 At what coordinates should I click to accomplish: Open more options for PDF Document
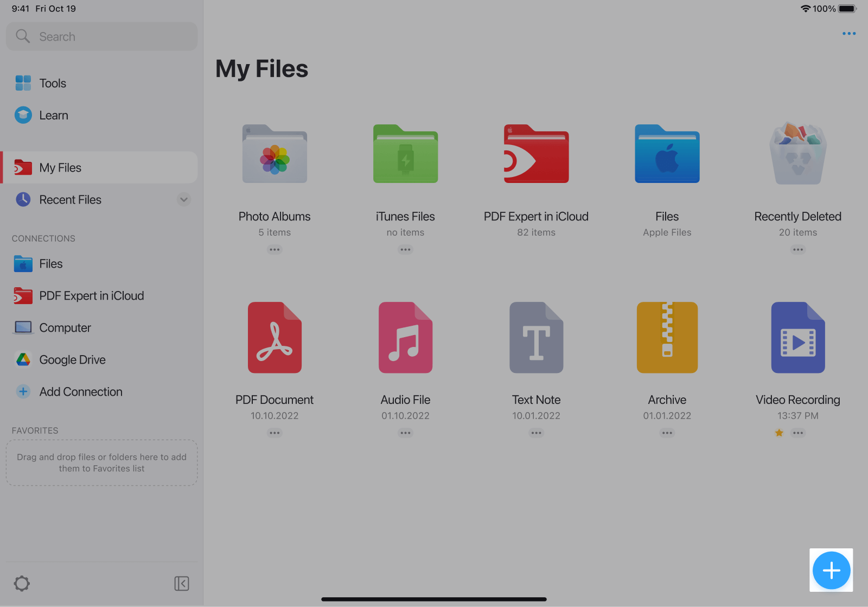pyautogui.click(x=275, y=433)
